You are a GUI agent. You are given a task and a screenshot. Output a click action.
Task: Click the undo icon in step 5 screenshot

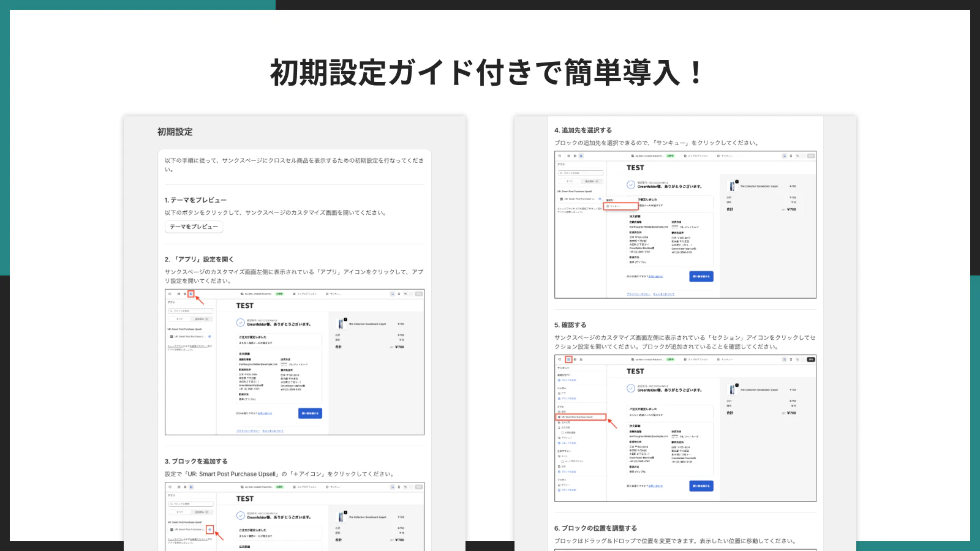click(797, 359)
